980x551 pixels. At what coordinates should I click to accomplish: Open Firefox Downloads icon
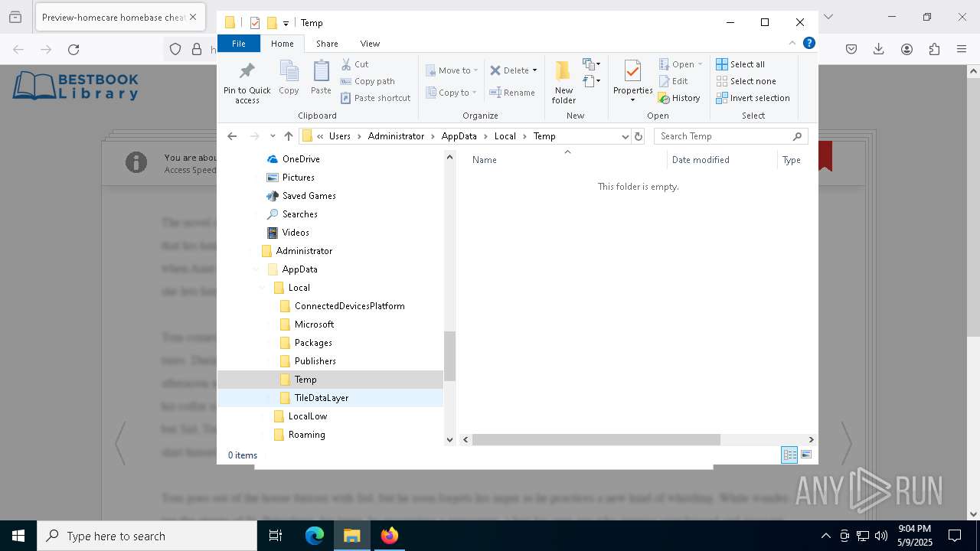879,50
